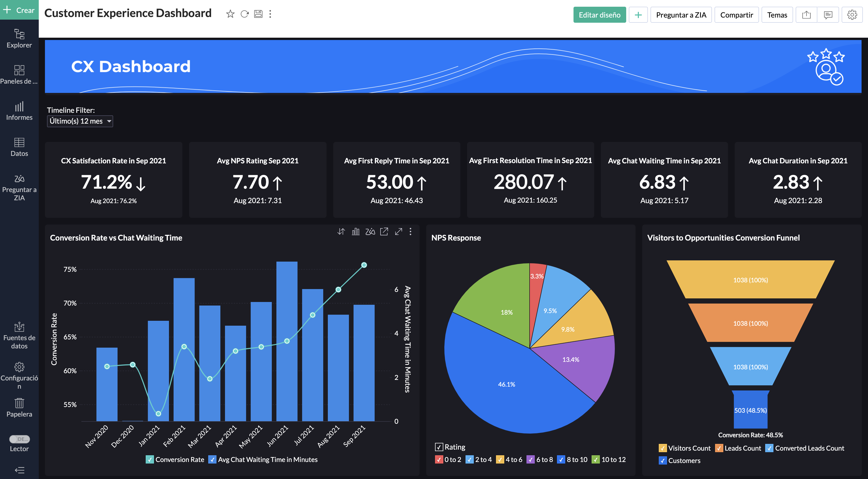This screenshot has height=479, width=868.
Task: Expand the Conversion Rate chart to fullscreen
Action: (399, 231)
